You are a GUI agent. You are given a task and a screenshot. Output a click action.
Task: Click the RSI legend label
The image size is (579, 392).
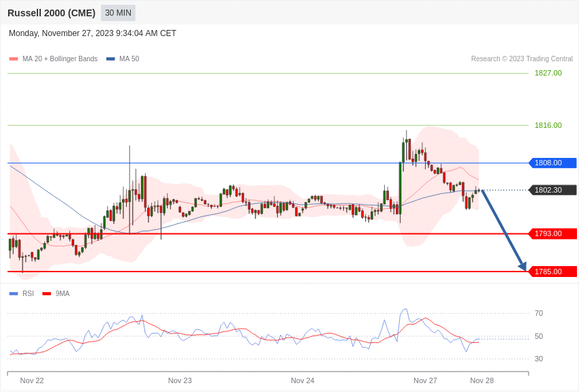(28, 293)
